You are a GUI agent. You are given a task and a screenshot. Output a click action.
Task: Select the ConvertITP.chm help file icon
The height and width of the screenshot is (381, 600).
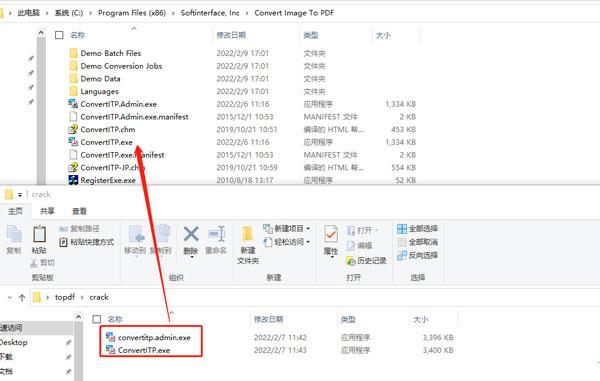coord(73,129)
